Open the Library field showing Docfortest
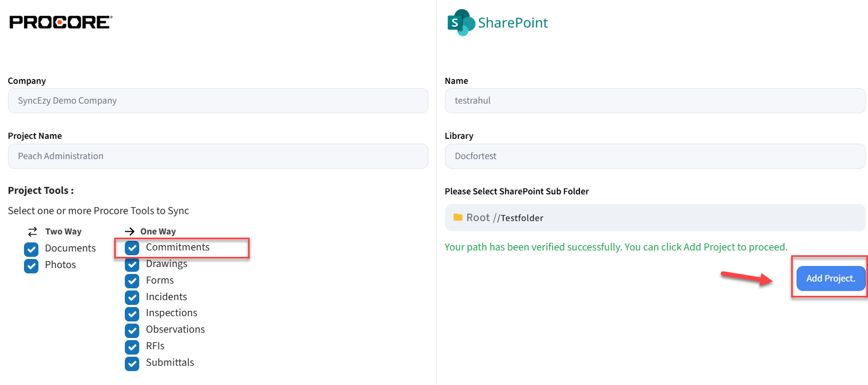 [x=655, y=156]
